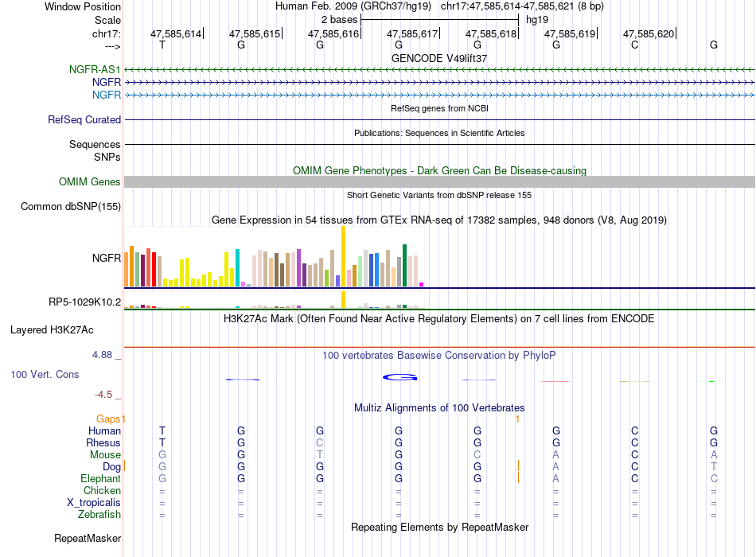Click the 47,585,617 position on chromosome ruler
Viewport: 756px width, 557px height.
pos(412,33)
